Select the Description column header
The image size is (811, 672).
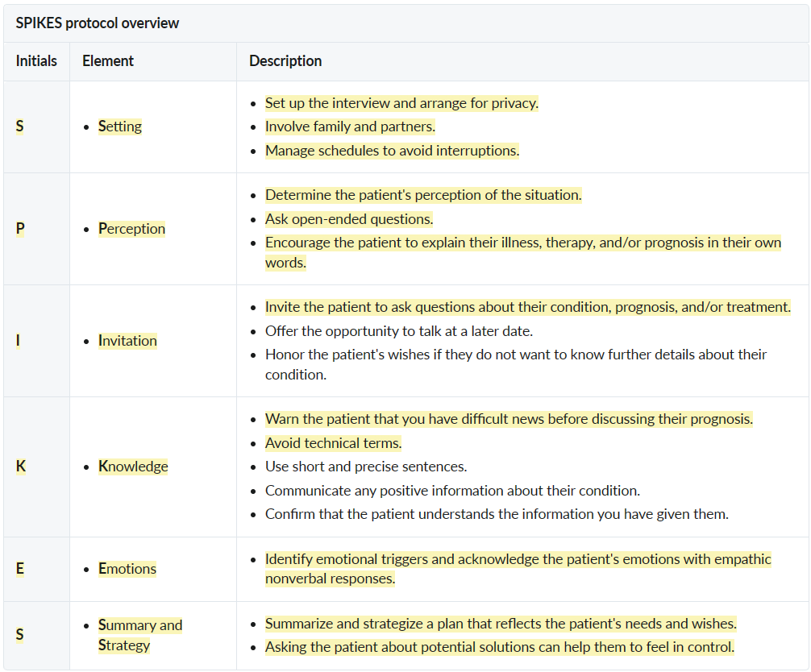tap(285, 61)
